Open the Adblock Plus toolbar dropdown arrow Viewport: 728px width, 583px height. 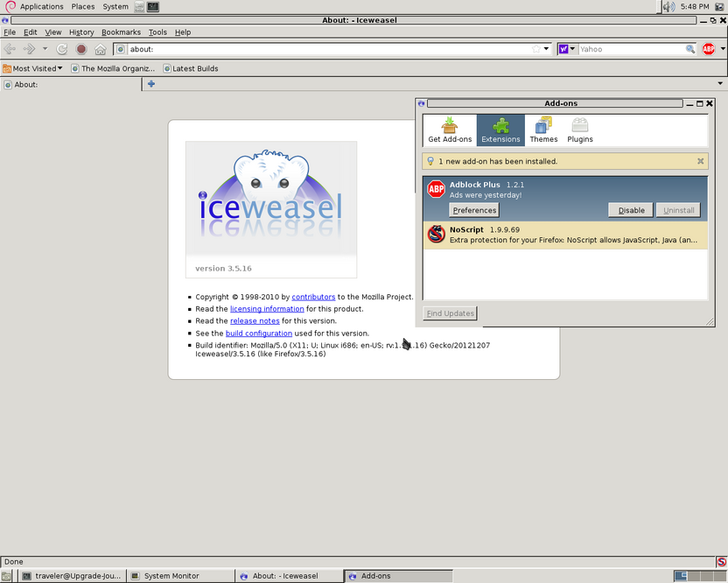(723, 49)
